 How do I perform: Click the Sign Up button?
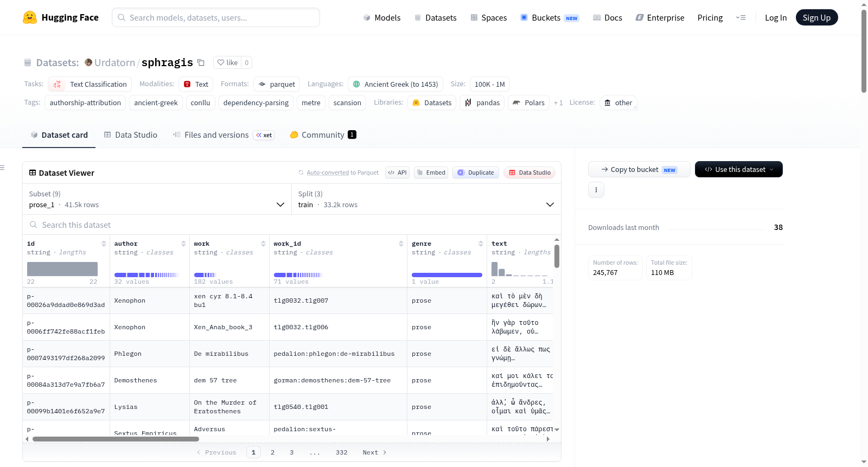point(817,17)
